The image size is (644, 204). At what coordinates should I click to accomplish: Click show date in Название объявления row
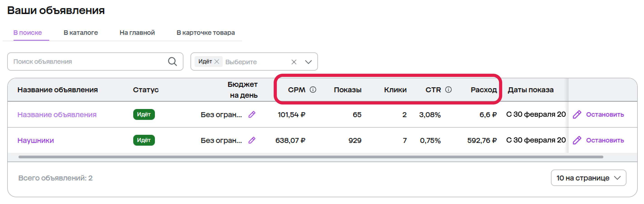[536, 114]
